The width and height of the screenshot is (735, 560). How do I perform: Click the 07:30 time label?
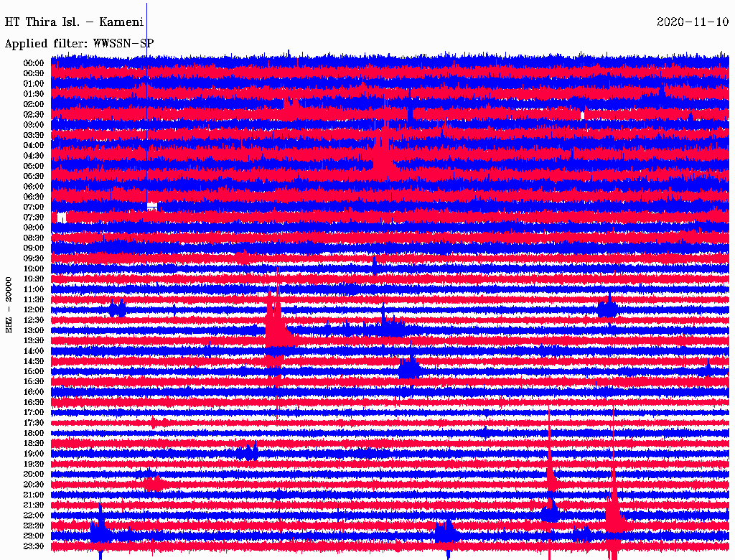click(x=33, y=217)
